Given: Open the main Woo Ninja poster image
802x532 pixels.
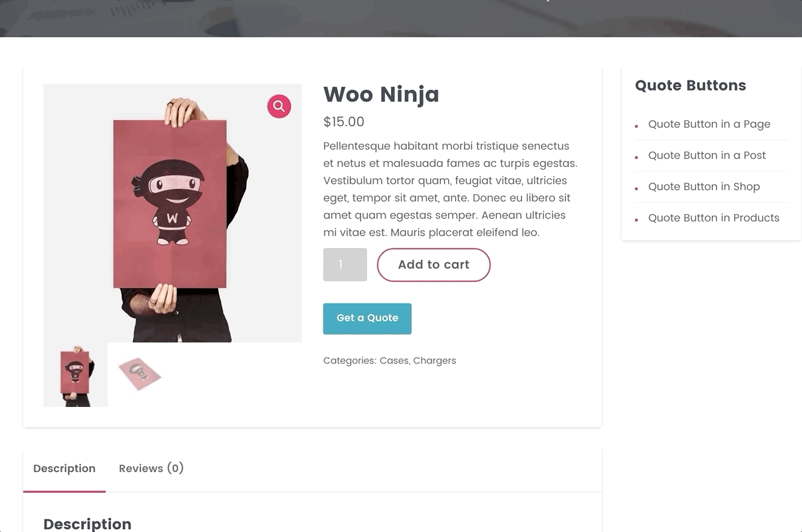Looking at the screenshot, I should click(172, 213).
